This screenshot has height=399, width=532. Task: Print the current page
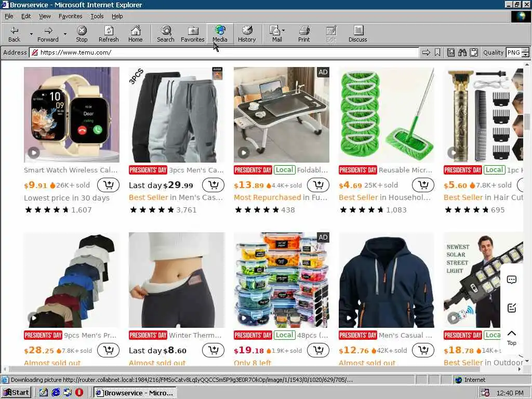tap(304, 34)
